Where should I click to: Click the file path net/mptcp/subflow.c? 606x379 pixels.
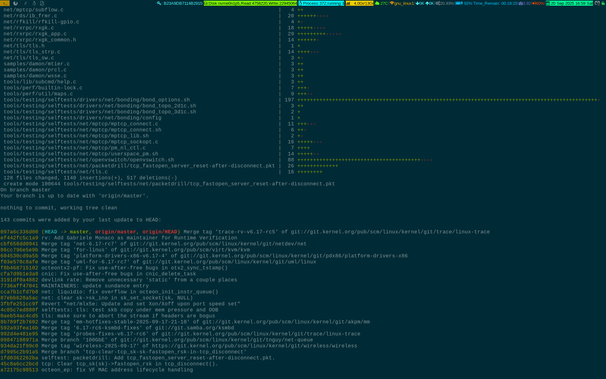click(34, 10)
